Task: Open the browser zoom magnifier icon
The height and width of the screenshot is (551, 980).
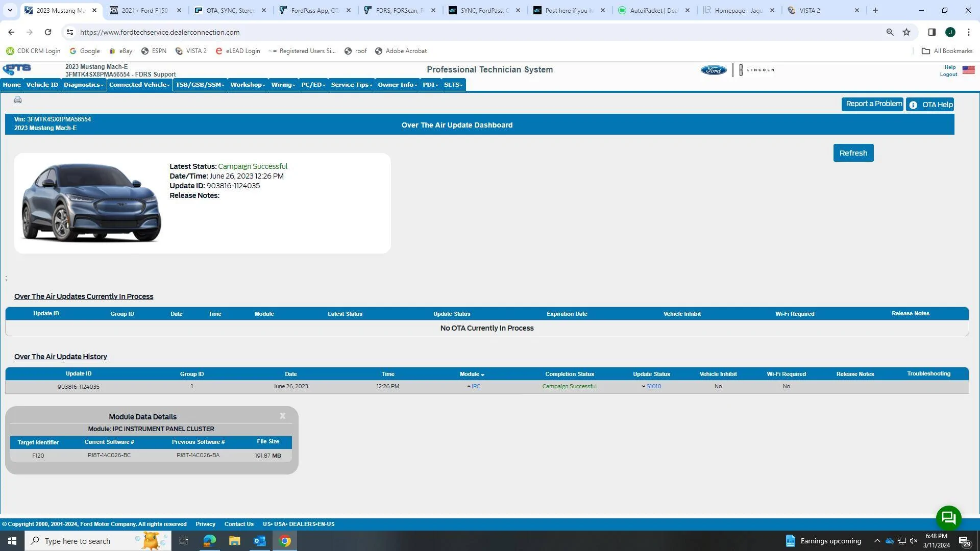Action: 890,32
